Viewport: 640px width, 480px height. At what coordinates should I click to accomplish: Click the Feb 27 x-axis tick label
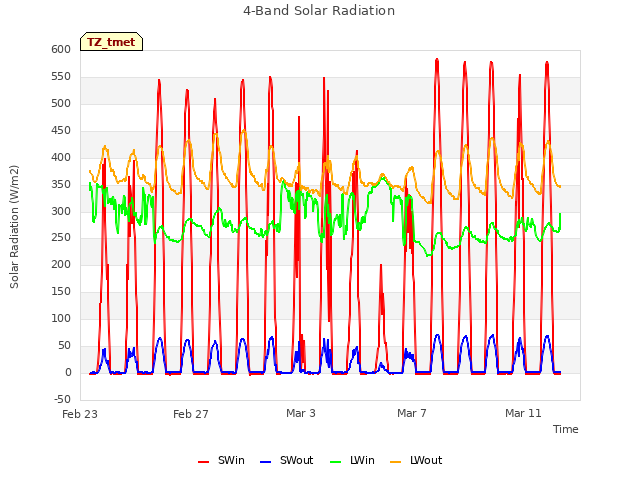pyautogui.click(x=191, y=414)
